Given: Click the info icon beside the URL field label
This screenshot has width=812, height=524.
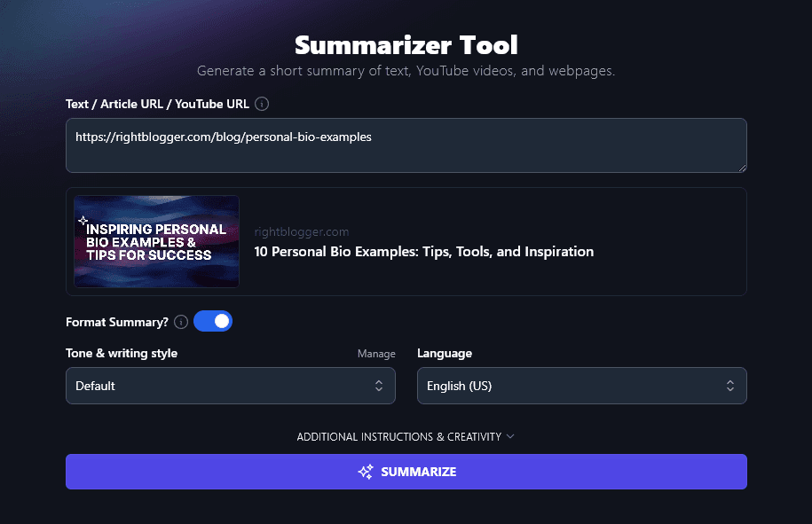Looking at the screenshot, I should point(262,104).
